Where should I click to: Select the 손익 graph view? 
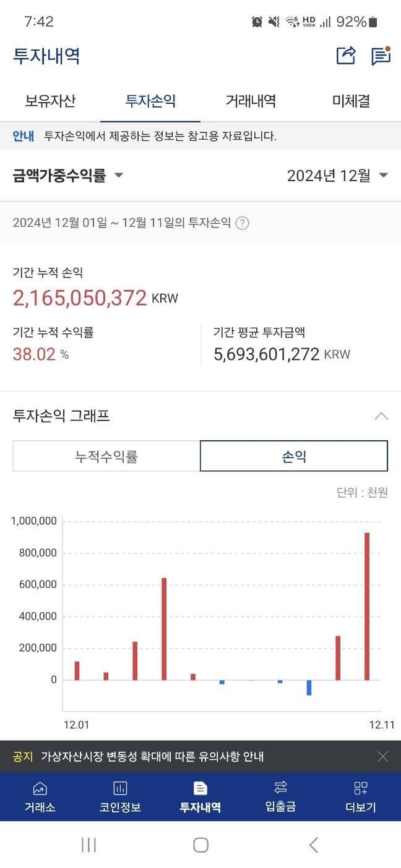(294, 456)
